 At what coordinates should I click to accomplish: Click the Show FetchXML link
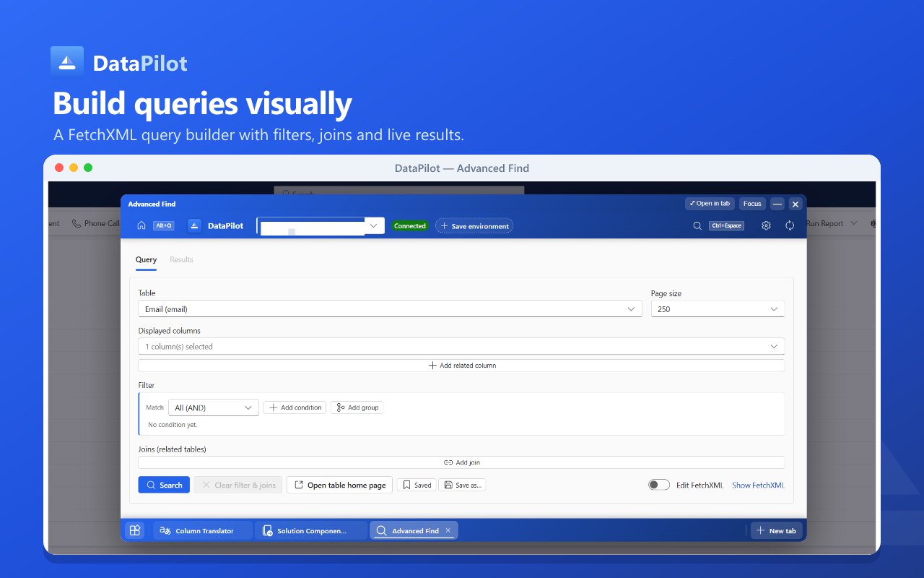click(758, 485)
